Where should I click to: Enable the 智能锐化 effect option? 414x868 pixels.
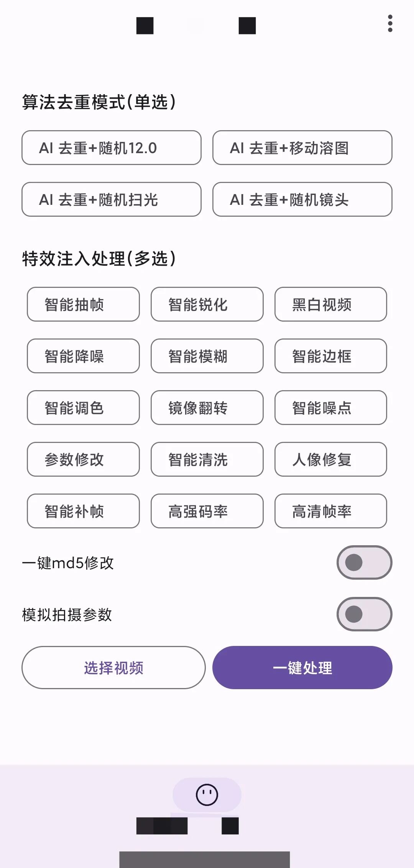point(207,304)
